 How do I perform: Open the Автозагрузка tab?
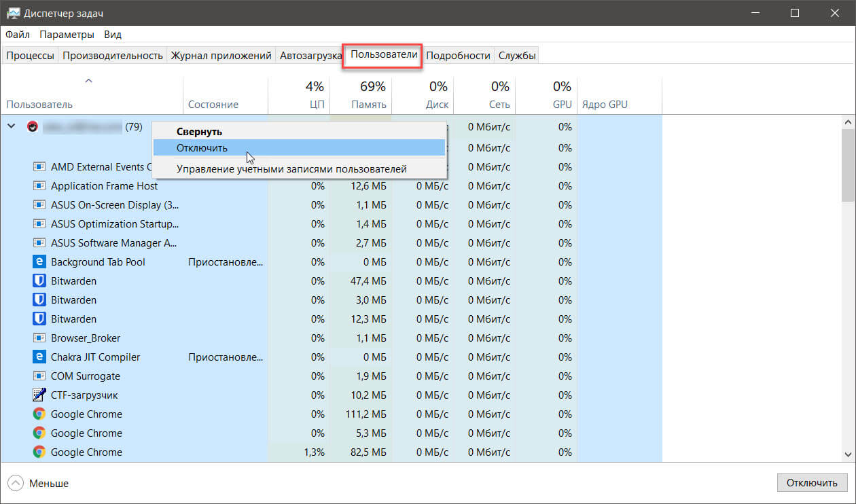tap(310, 56)
